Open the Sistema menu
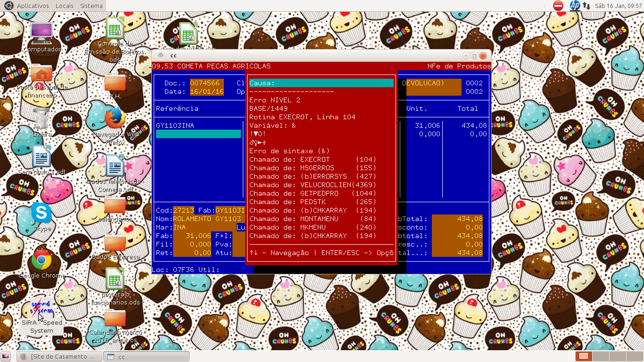Viewport: 644px width, 362px height. [91, 6]
